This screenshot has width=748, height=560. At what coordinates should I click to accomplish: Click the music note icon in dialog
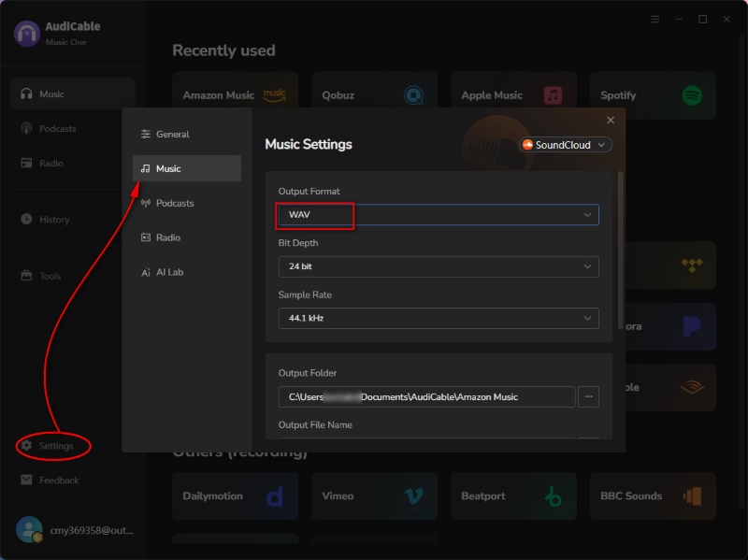[146, 168]
